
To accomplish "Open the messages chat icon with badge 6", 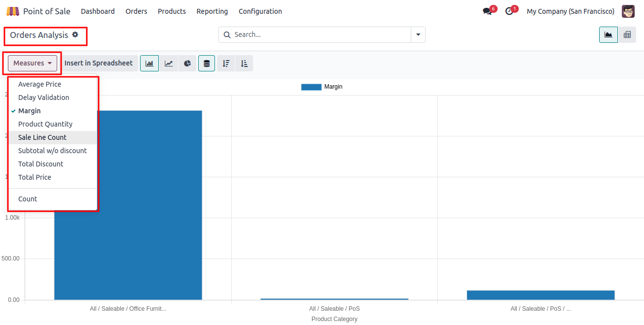I will 488,11.
